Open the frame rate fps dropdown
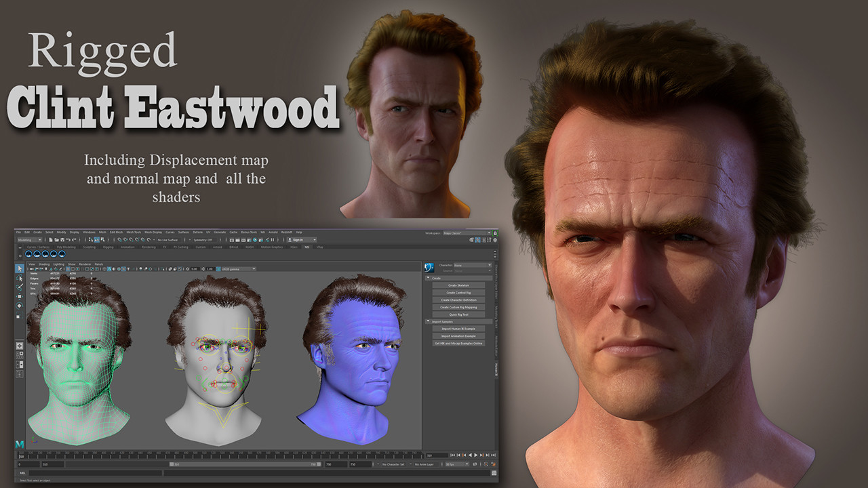This screenshot has width=868, height=488. [x=458, y=464]
